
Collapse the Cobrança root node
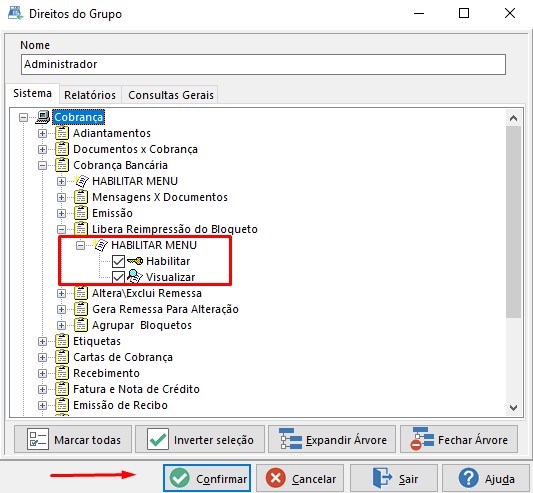click(23, 117)
